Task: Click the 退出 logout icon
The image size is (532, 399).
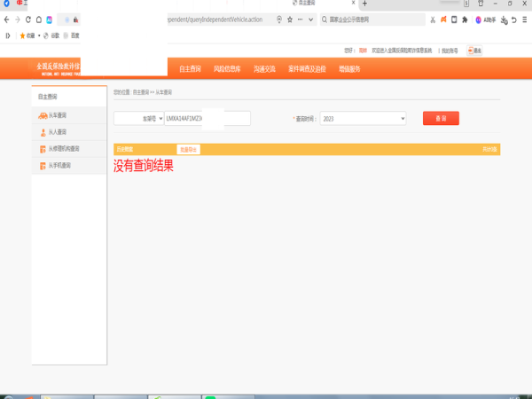Action: [474, 51]
